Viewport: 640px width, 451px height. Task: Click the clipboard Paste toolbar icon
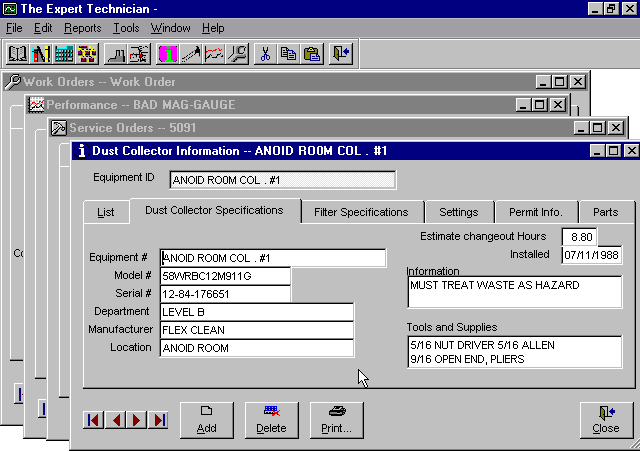click(312, 53)
